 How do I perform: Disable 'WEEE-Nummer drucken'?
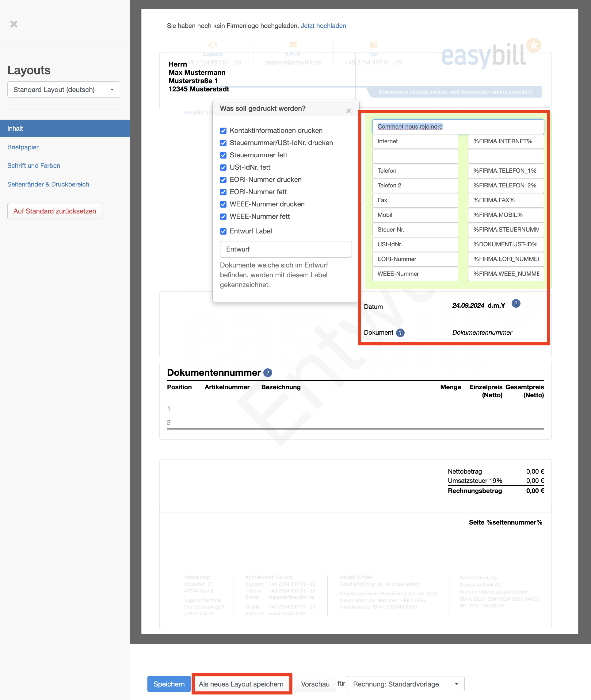[x=223, y=205]
